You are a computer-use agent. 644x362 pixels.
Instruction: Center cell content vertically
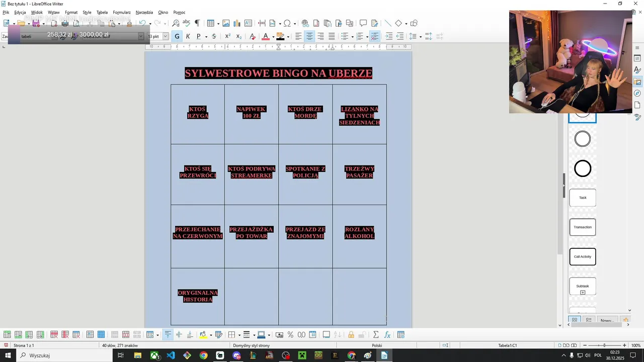[x=179, y=335]
